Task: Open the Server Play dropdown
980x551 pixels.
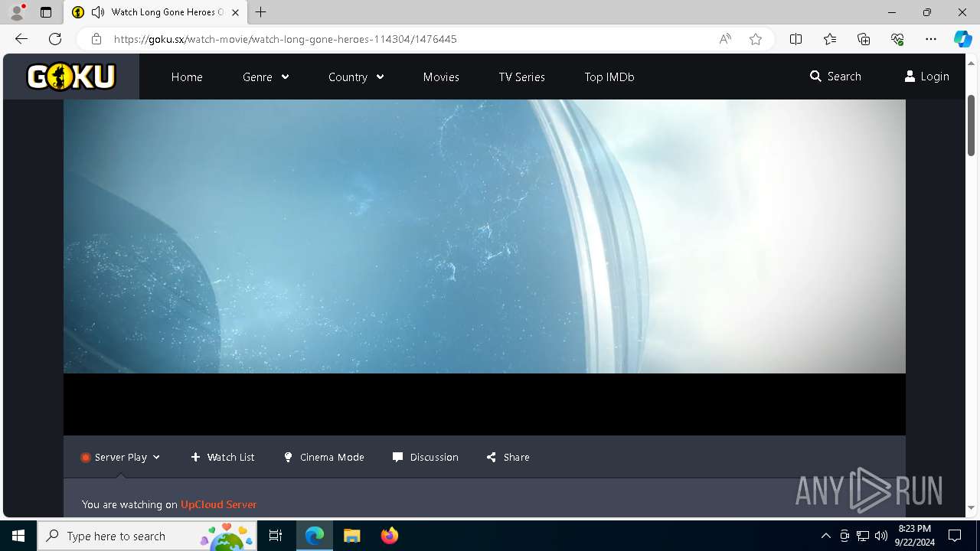Action: pos(120,457)
